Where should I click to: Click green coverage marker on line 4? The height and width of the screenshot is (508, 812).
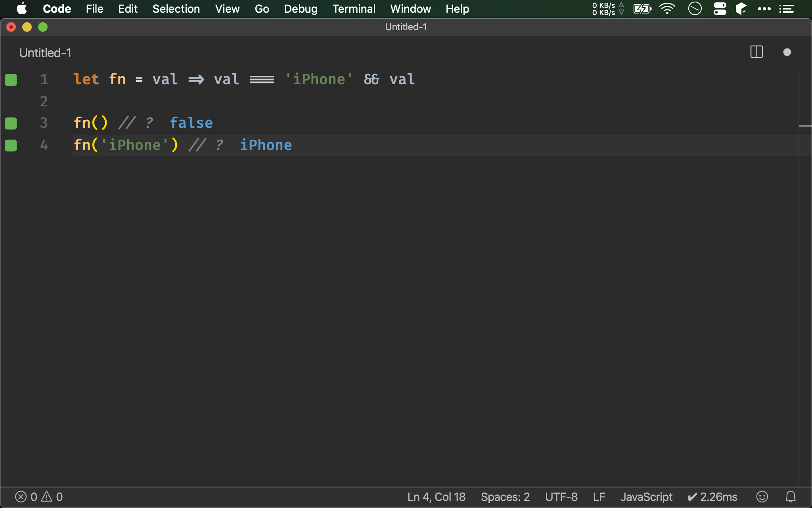(x=11, y=146)
